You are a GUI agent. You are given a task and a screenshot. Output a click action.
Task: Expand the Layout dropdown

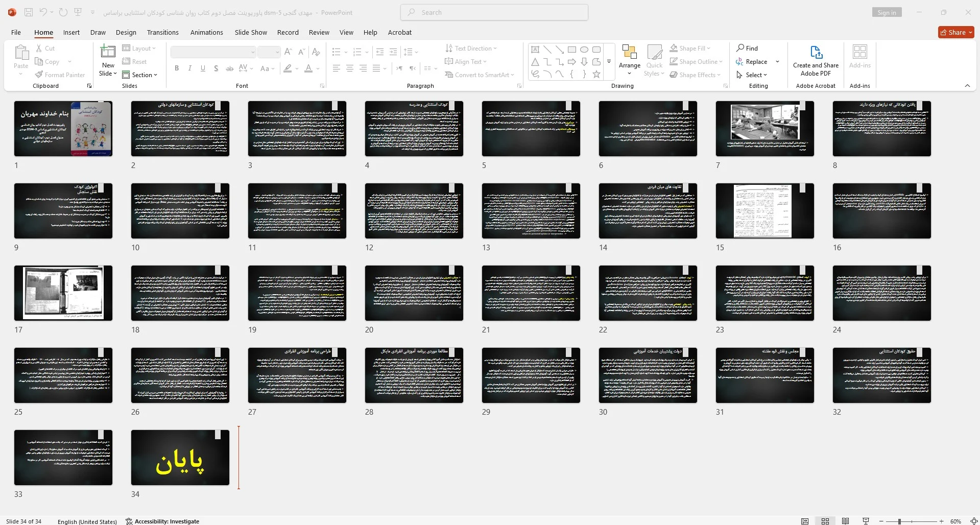click(x=139, y=49)
